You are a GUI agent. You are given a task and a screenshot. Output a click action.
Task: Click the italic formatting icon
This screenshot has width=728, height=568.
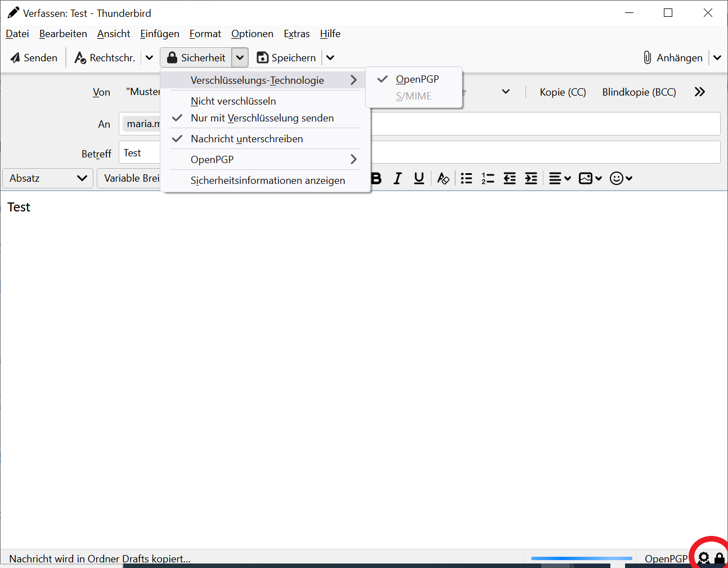pyautogui.click(x=398, y=178)
